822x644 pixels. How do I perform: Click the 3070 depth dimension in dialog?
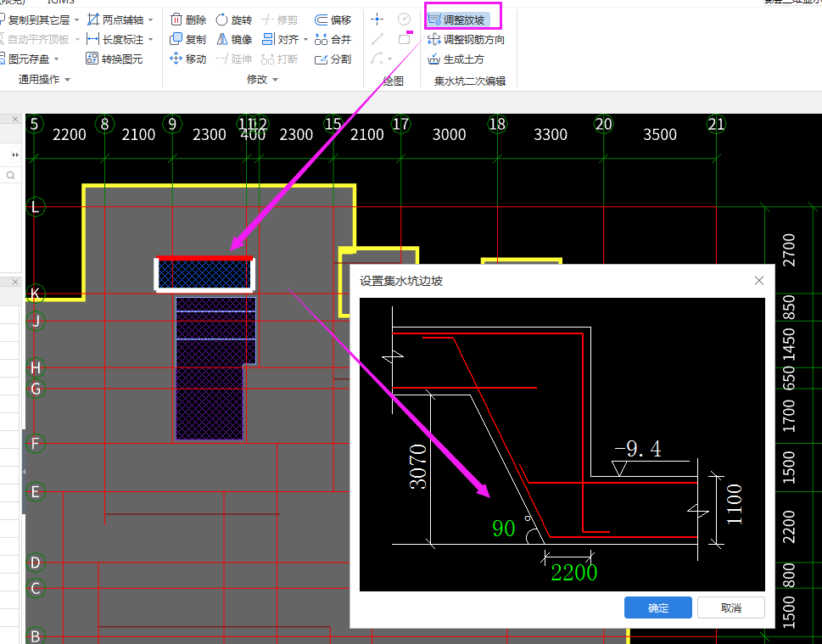click(418, 467)
